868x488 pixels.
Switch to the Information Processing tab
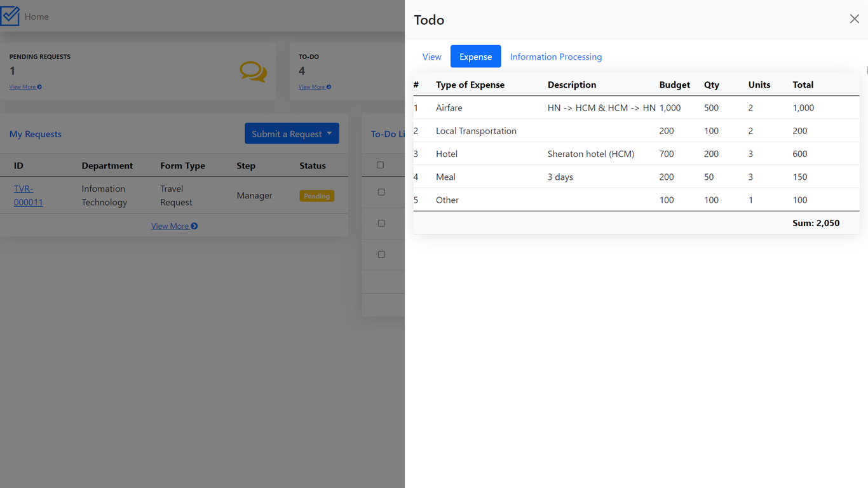pyautogui.click(x=556, y=57)
